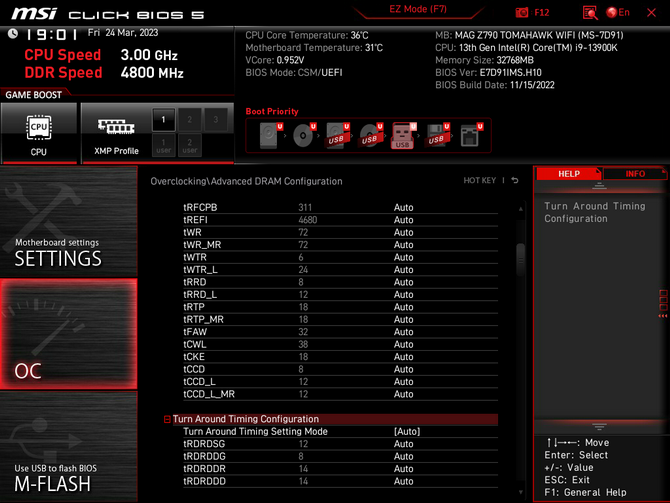Switch to the HELP tab

coord(569,174)
